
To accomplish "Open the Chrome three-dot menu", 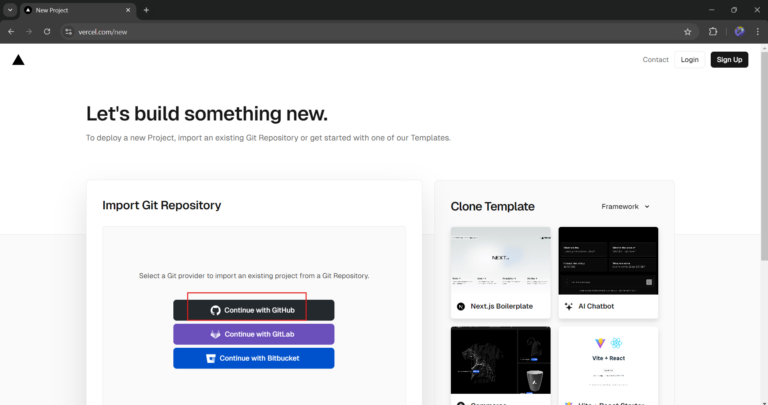I will pos(757,32).
